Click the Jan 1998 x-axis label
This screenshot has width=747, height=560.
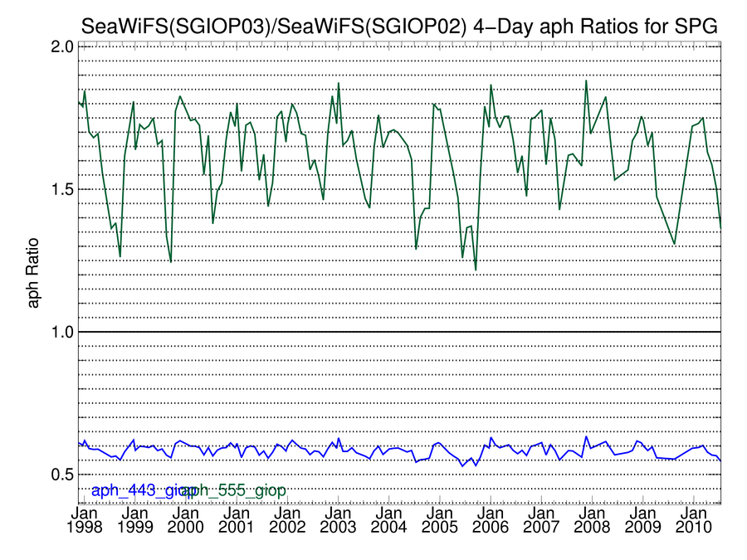pos(85,520)
